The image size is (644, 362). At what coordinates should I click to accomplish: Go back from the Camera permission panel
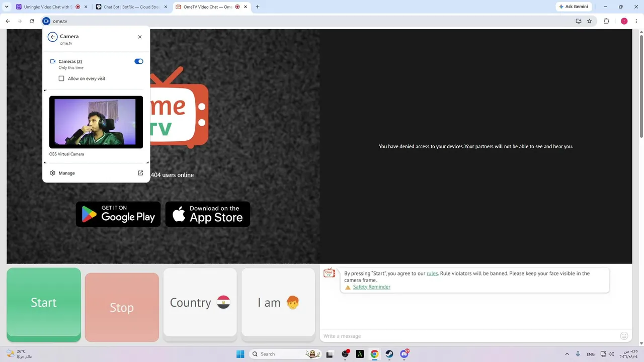52,37
